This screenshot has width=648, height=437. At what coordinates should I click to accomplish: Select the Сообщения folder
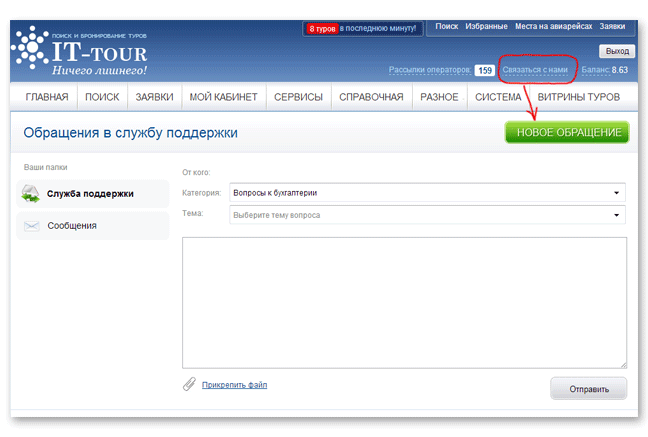93,226
